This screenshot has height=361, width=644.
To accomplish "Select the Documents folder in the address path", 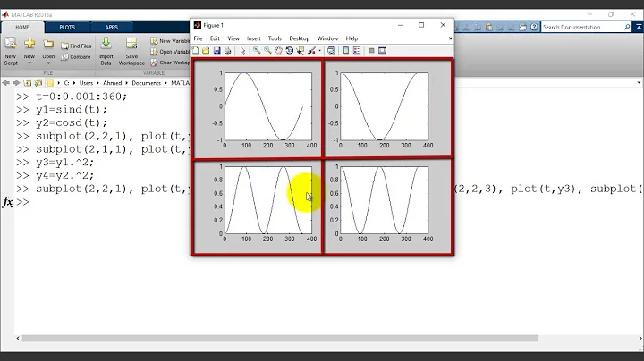I will click(x=146, y=83).
